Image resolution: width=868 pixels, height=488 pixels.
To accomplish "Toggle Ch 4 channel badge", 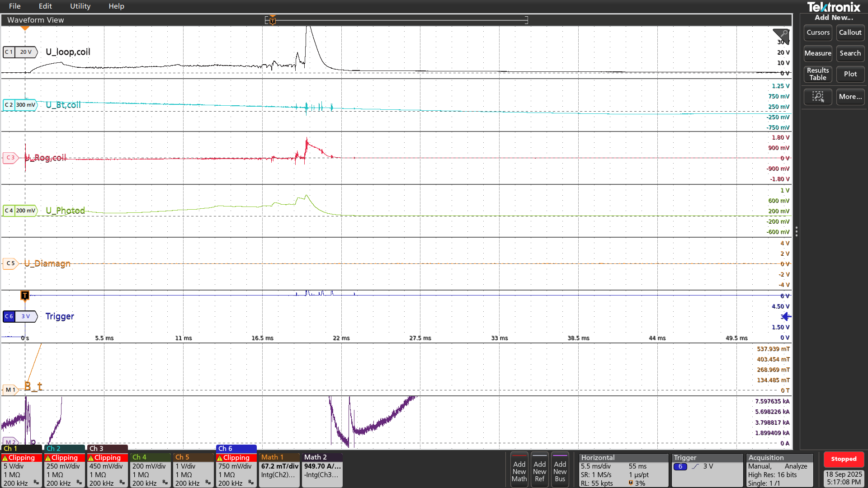I will [x=150, y=470].
